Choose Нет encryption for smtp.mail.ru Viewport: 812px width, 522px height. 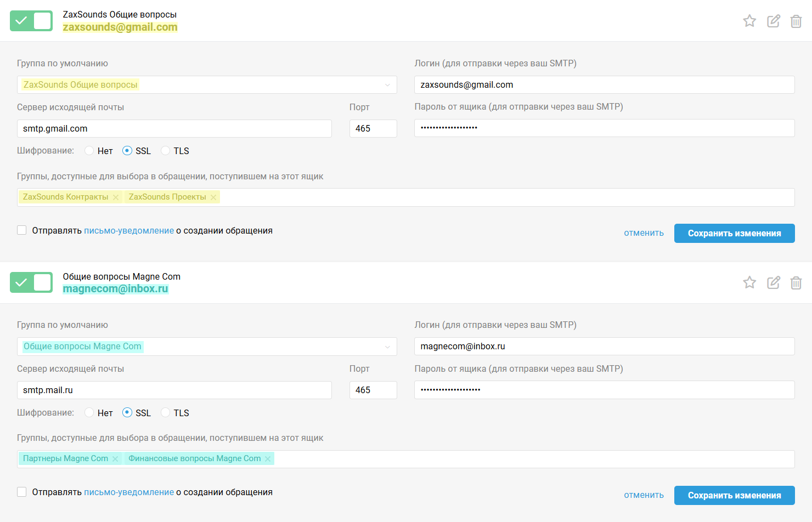tap(89, 413)
